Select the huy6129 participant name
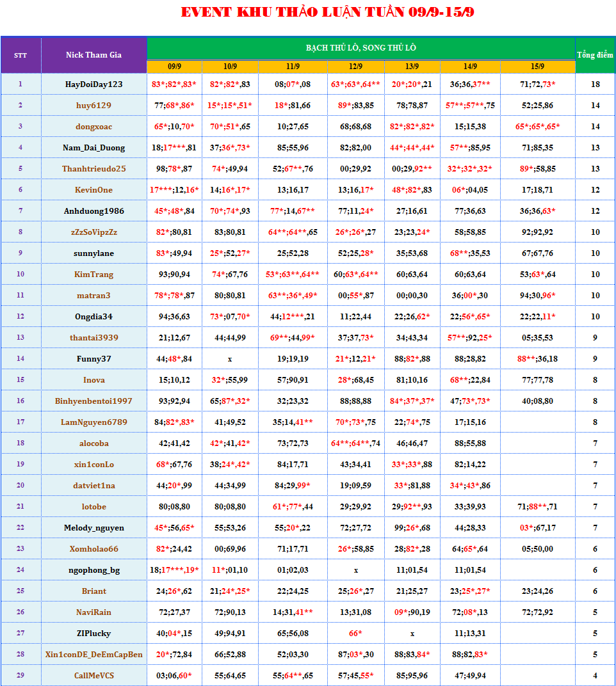This screenshot has height=686, width=616. click(x=93, y=106)
